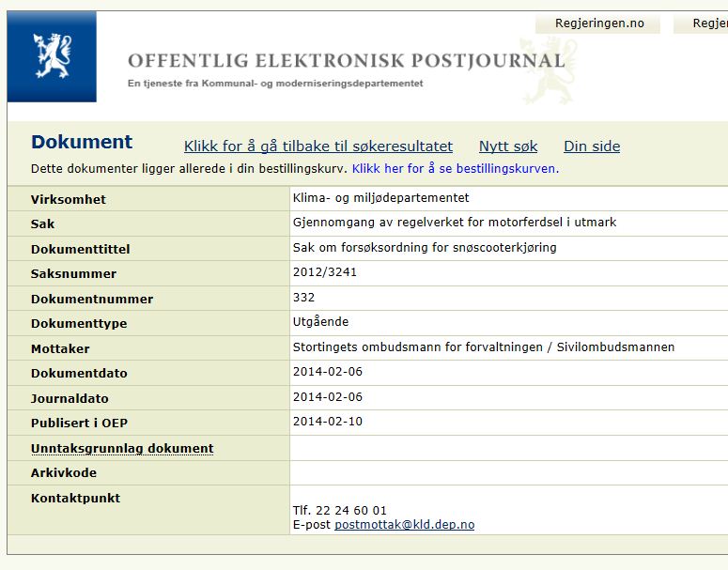
Task: Click the Norwegian lion coat of arms logo
Action: click(52, 57)
